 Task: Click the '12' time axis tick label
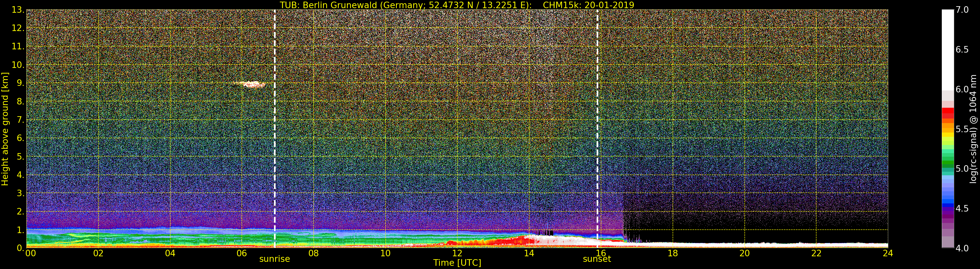point(457,253)
